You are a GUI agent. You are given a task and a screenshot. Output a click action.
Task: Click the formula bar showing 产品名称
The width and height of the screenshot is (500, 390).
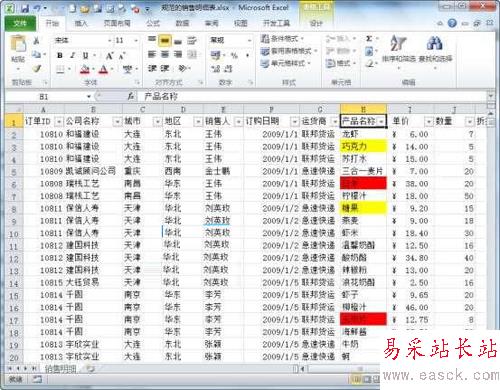pos(313,97)
